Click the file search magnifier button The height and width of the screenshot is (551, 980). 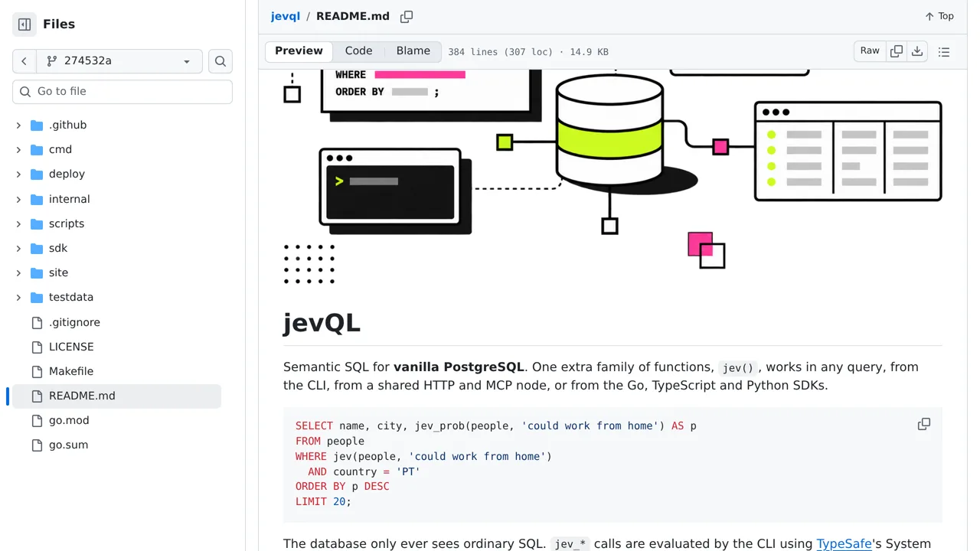220,61
